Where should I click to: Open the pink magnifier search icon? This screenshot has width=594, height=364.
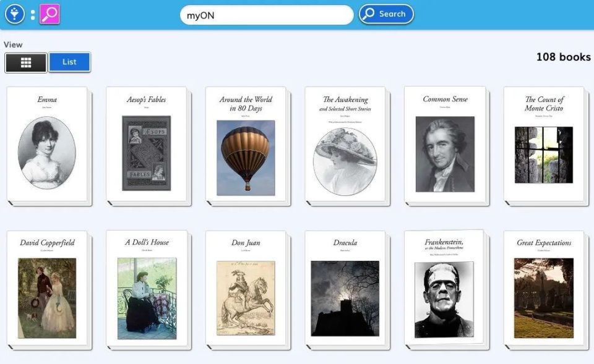coord(49,14)
